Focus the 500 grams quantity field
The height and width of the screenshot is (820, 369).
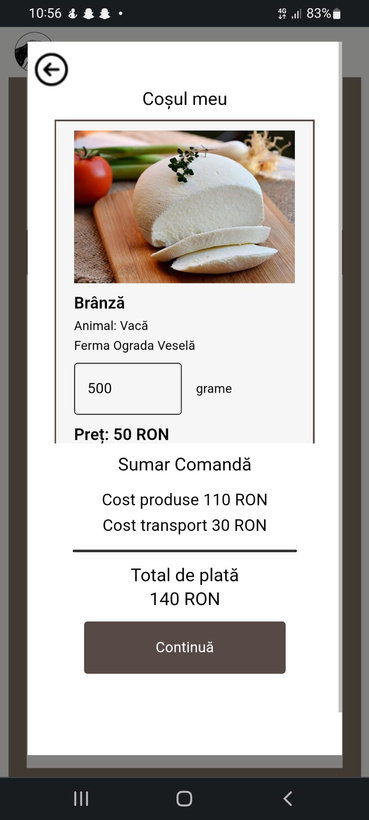point(128,389)
